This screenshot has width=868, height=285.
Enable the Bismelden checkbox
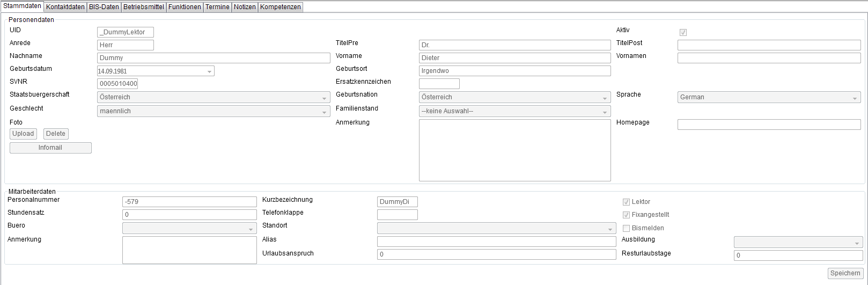[626, 228]
